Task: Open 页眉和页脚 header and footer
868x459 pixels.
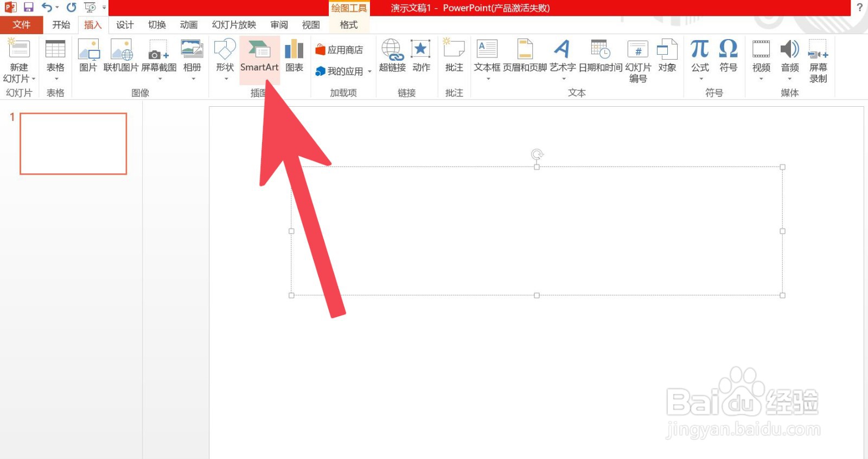Action: point(525,56)
